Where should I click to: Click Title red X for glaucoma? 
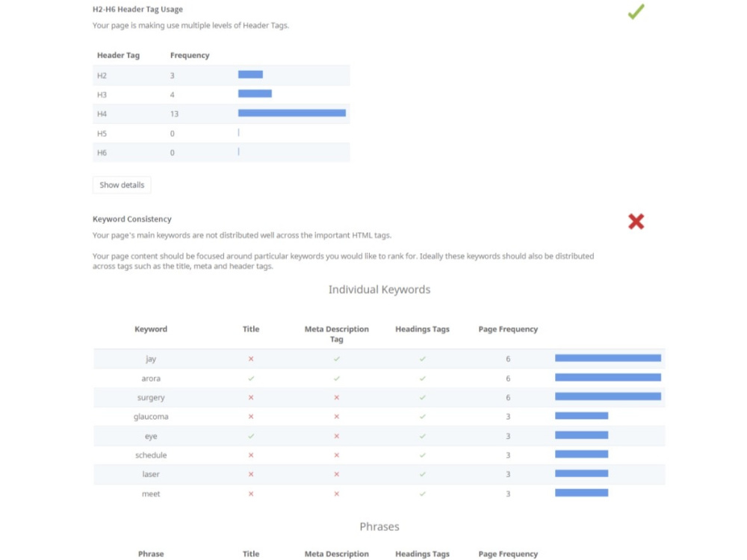pyautogui.click(x=251, y=416)
